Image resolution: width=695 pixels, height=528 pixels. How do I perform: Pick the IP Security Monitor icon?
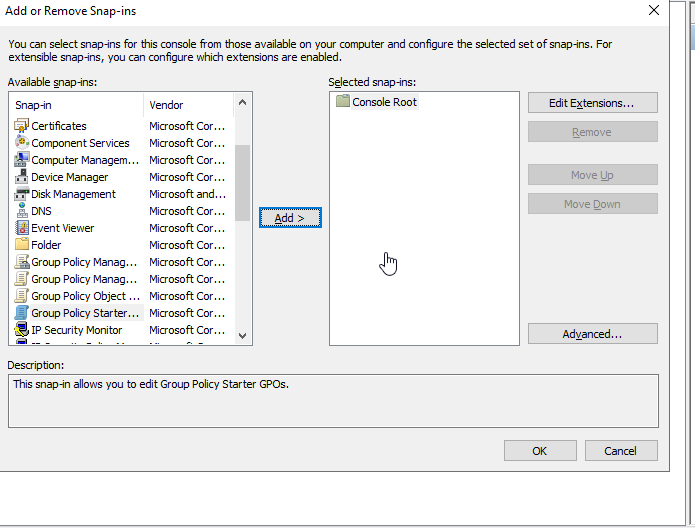point(22,330)
